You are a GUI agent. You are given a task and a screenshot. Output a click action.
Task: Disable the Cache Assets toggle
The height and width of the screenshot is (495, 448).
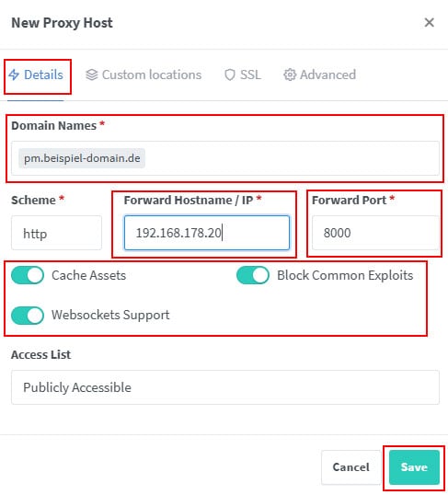coord(28,275)
